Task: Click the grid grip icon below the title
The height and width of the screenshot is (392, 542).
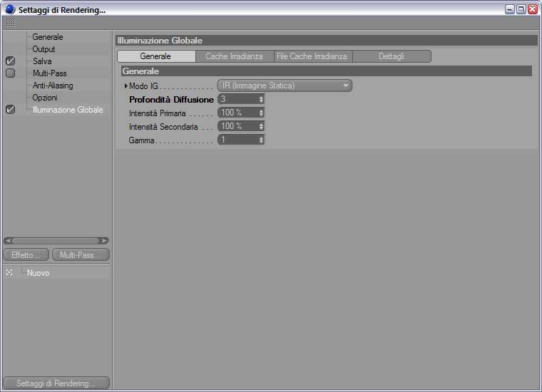Action: pyautogui.click(x=11, y=23)
